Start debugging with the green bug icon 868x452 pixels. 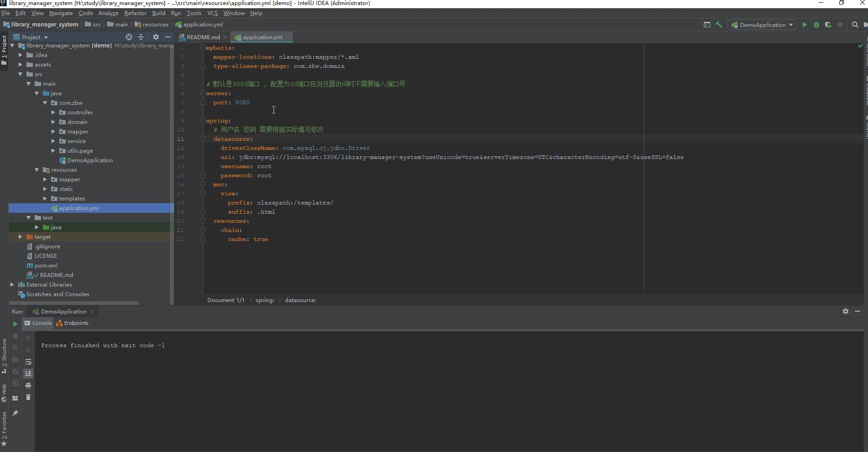click(816, 25)
